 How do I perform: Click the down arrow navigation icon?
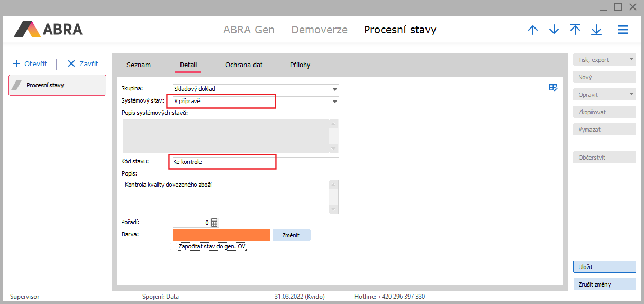[x=554, y=30]
